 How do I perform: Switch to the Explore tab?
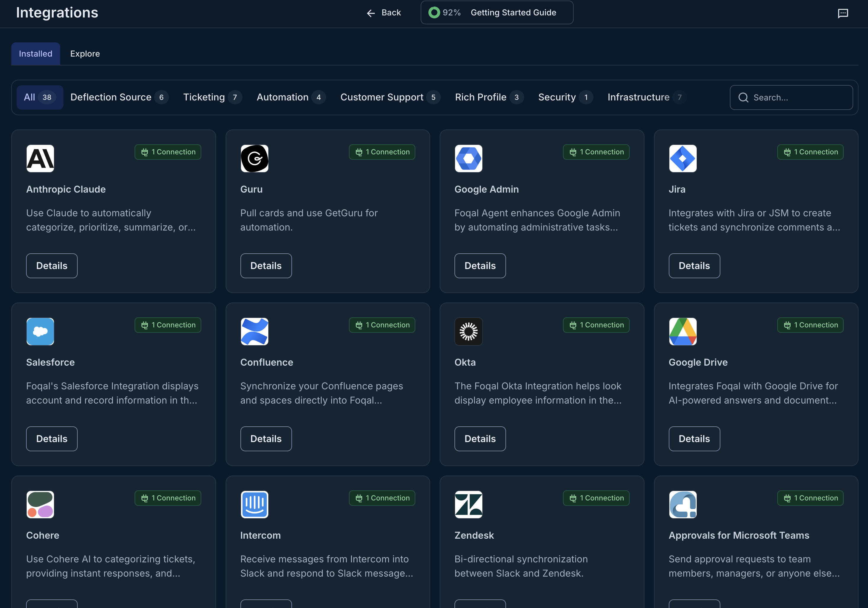(85, 54)
